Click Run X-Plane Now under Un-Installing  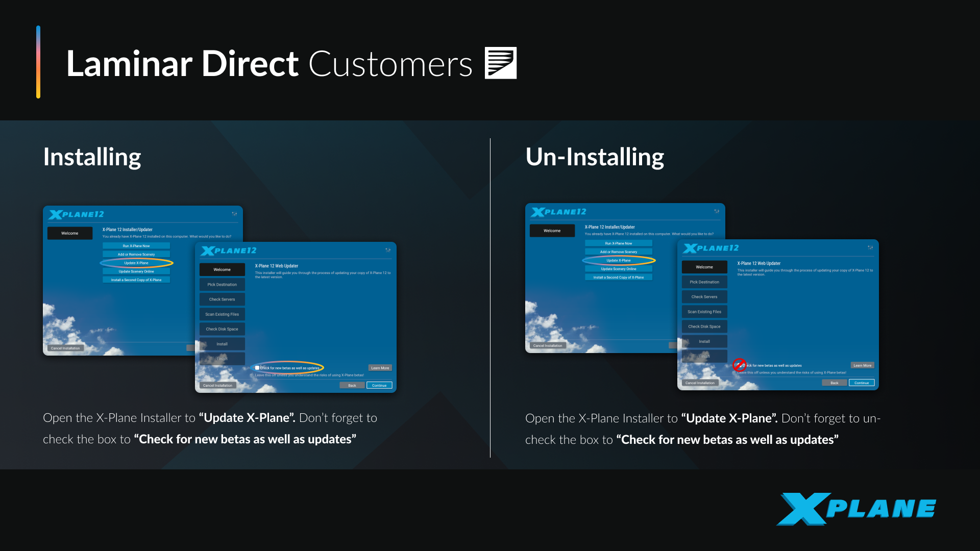618,243
